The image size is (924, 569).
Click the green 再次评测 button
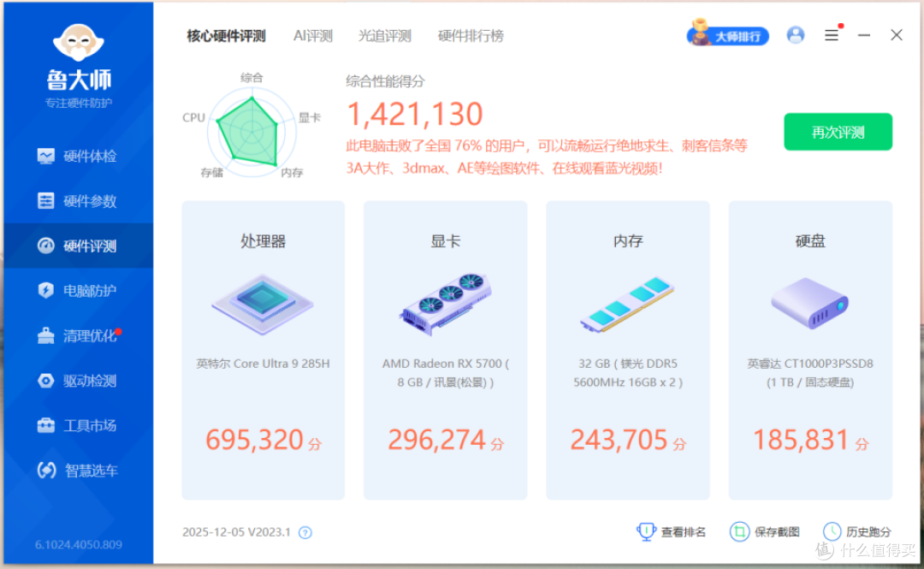pyautogui.click(x=838, y=132)
